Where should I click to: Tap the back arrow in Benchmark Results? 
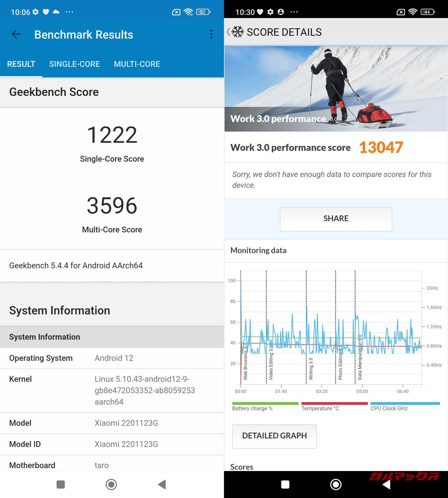16,34
